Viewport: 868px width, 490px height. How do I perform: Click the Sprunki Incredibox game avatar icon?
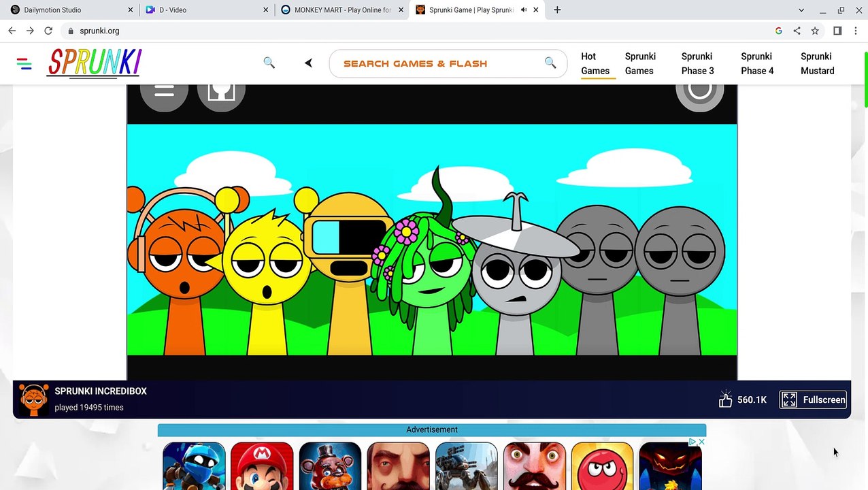(x=34, y=399)
